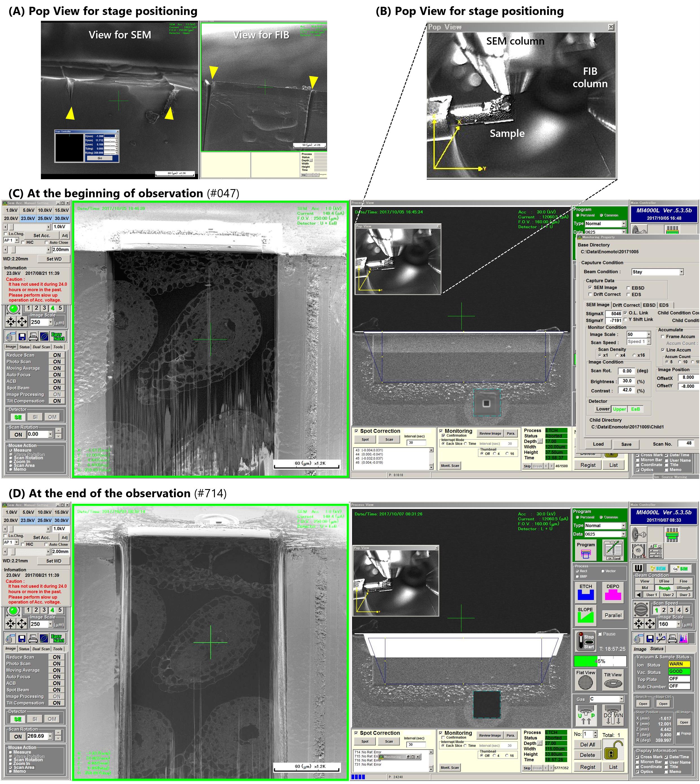The width and height of the screenshot is (700, 784).
Task: Click the Del All button
Action: point(587,745)
